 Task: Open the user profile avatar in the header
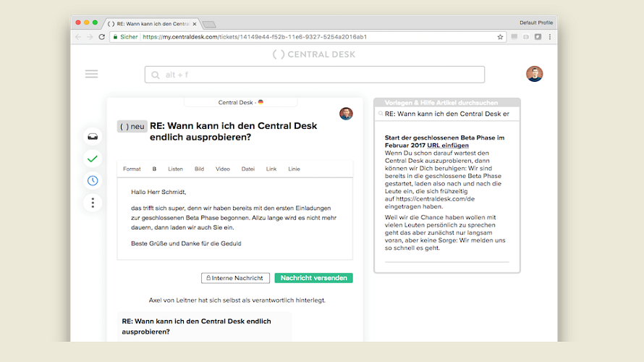[x=534, y=74]
